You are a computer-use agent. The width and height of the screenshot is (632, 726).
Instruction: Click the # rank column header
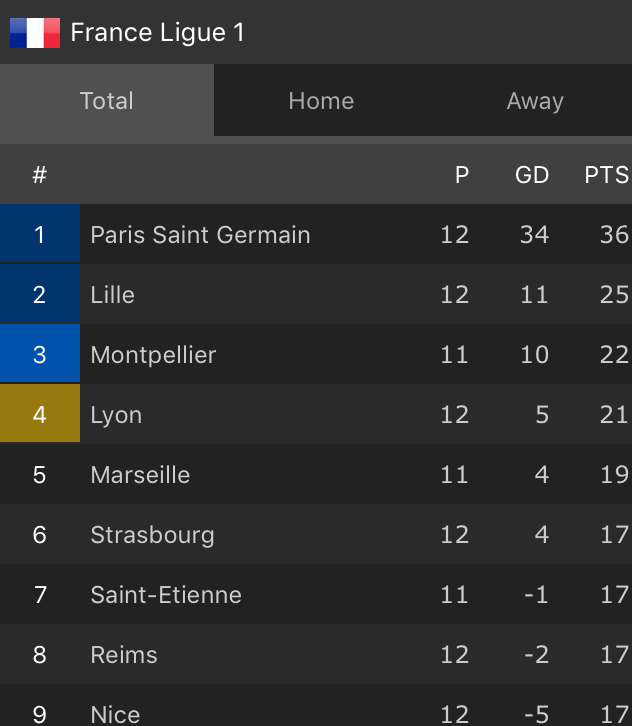pyautogui.click(x=40, y=175)
